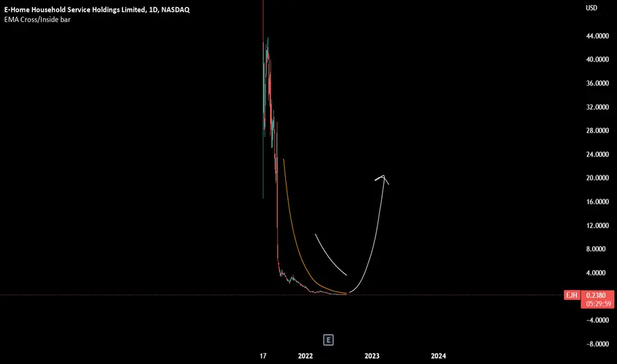Select the 2023 label on the time axis
Screen dimensions: 617x364
pos(372,356)
